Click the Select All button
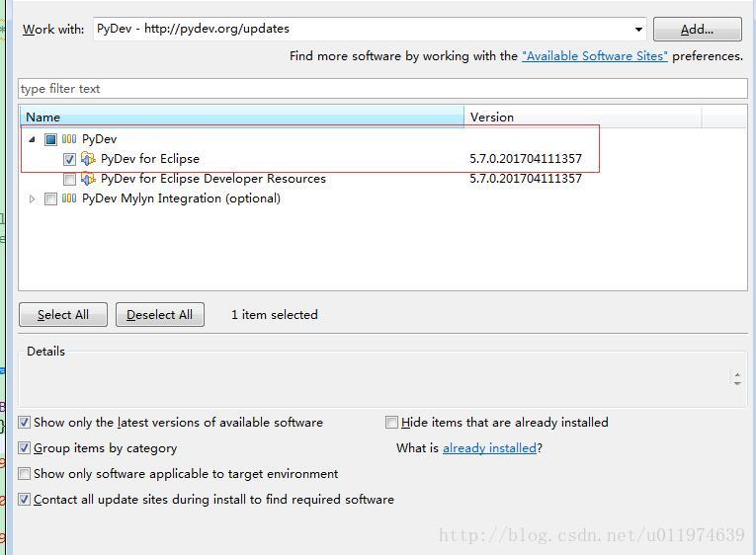The width and height of the screenshot is (756, 555). pyautogui.click(x=63, y=315)
